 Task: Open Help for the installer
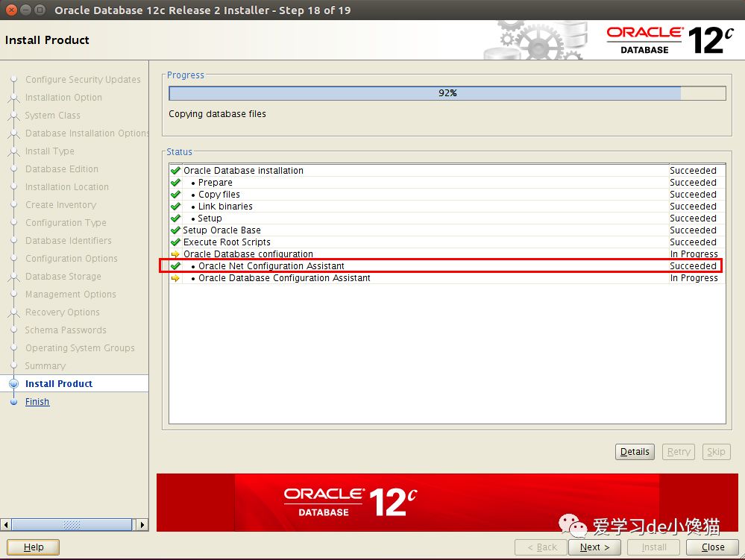(34, 547)
